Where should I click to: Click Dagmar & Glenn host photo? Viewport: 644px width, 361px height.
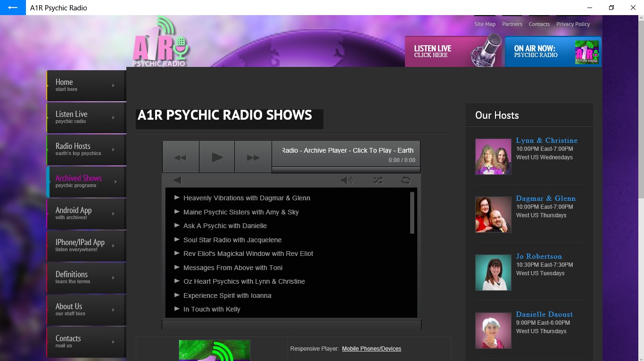(493, 214)
